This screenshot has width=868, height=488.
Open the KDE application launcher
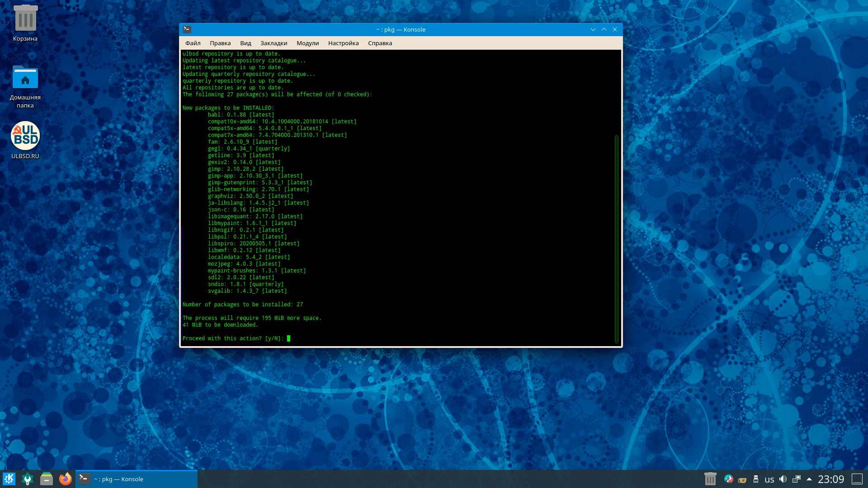(x=9, y=479)
